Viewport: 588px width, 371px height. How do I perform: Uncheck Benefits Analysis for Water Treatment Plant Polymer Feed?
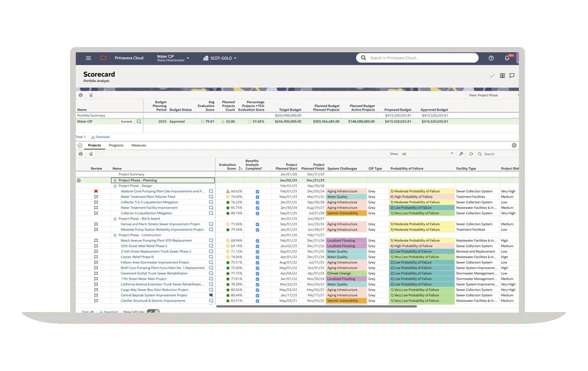pyautogui.click(x=257, y=197)
